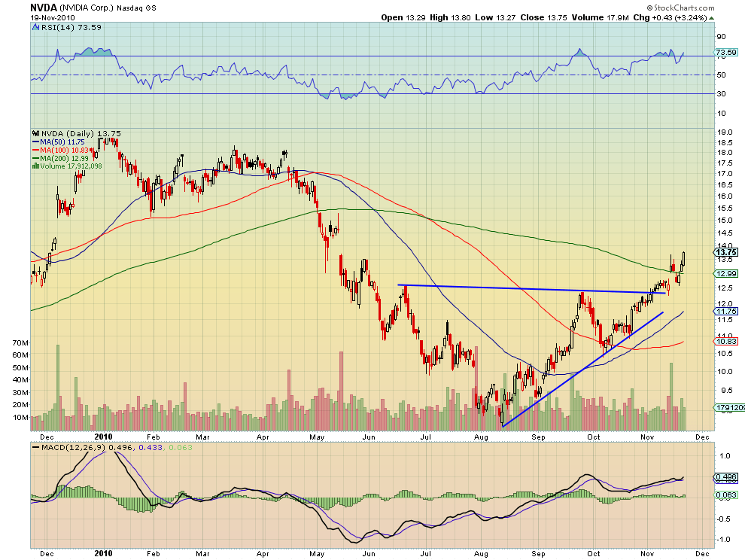
Task: Click the 15.0 price axis label
Action: click(725, 220)
